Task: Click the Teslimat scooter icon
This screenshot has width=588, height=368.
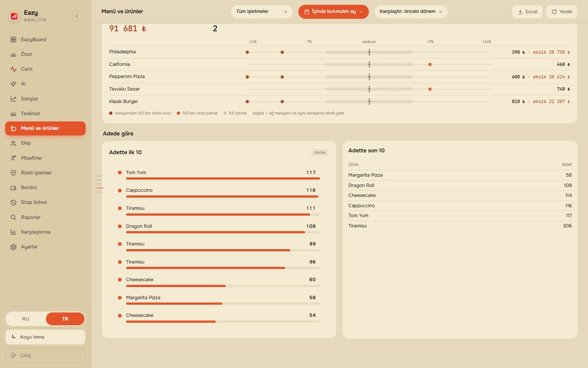Action: (x=14, y=114)
